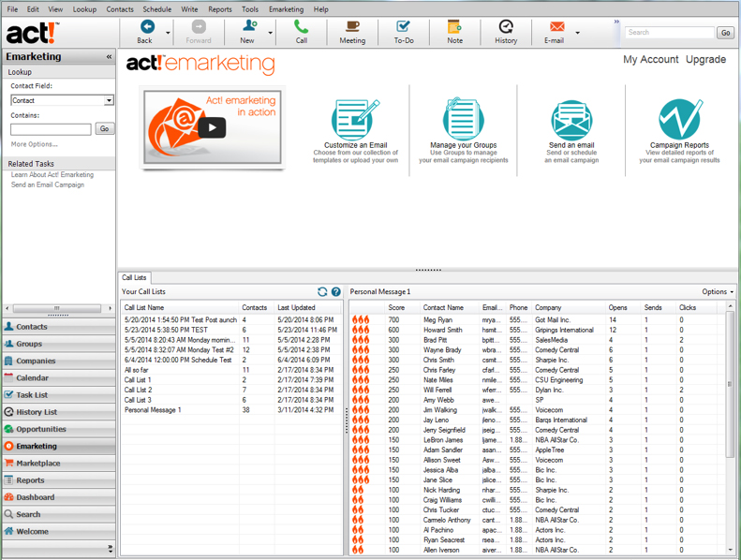This screenshot has width=741, height=560.
Task: Insert a Note from the toolbar
Action: pyautogui.click(x=454, y=32)
